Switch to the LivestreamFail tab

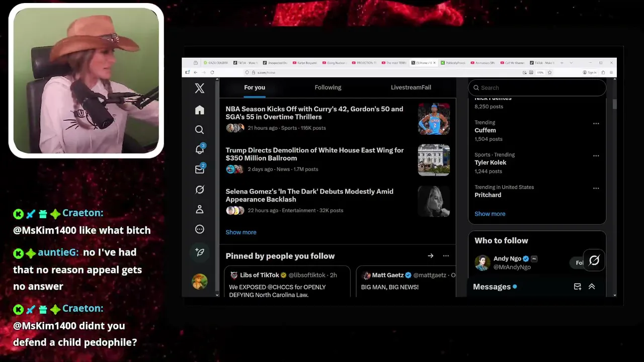[411, 87]
